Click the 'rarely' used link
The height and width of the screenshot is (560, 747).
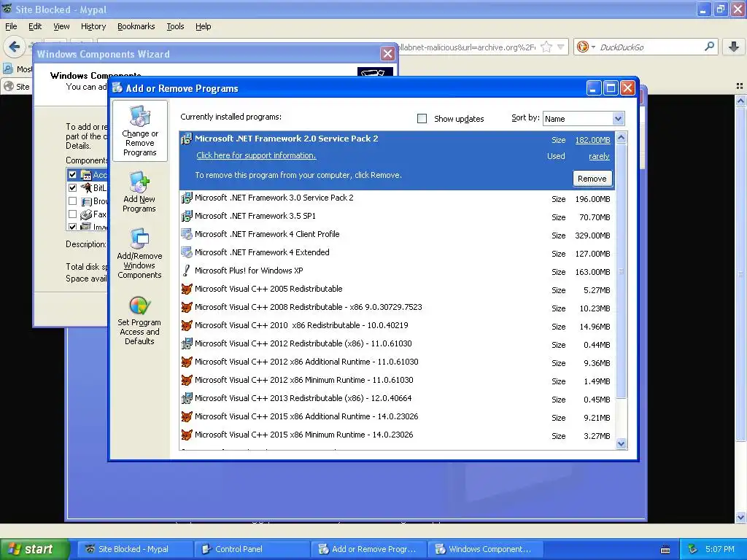tap(599, 156)
